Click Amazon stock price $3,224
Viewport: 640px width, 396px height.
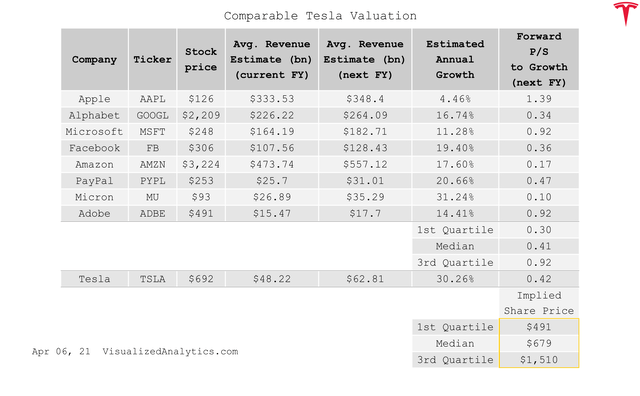(x=201, y=165)
